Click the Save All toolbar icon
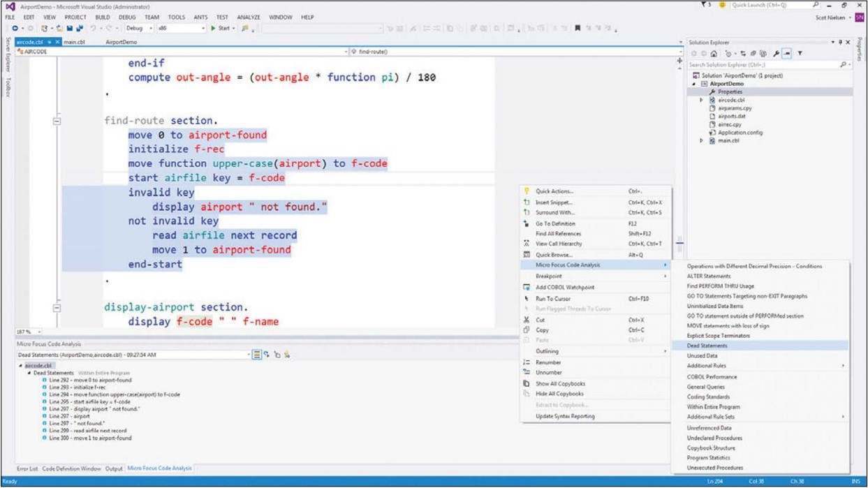The width and height of the screenshot is (868, 488). pyautogui.click(x=80, y=29)
